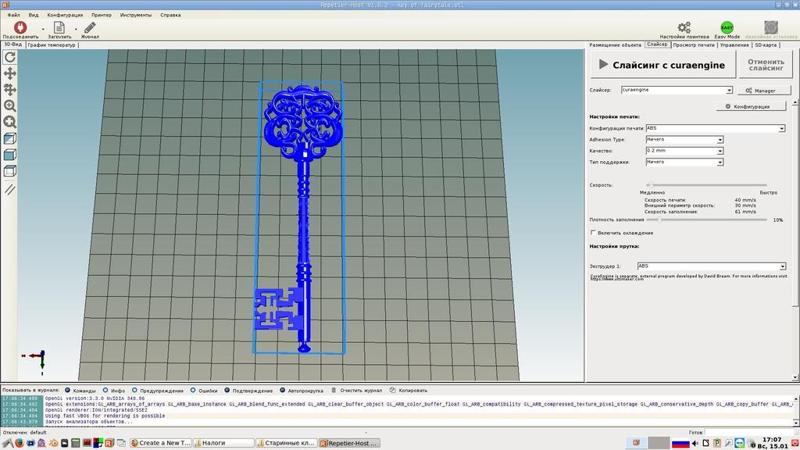The width and height of the screenshot is (800, 450).
Task: Open printer settings gears icon
Action: coord(683,28)
